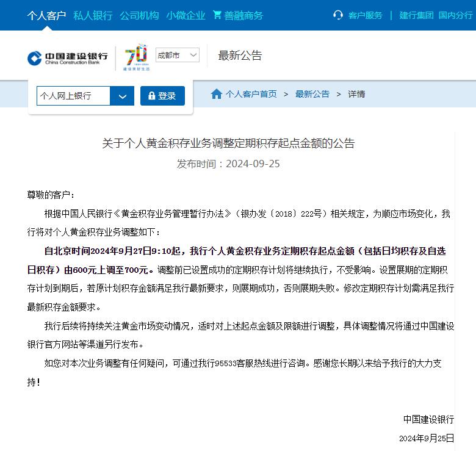
Task: Open the 小微企业 tab
Action: [186, 15]
